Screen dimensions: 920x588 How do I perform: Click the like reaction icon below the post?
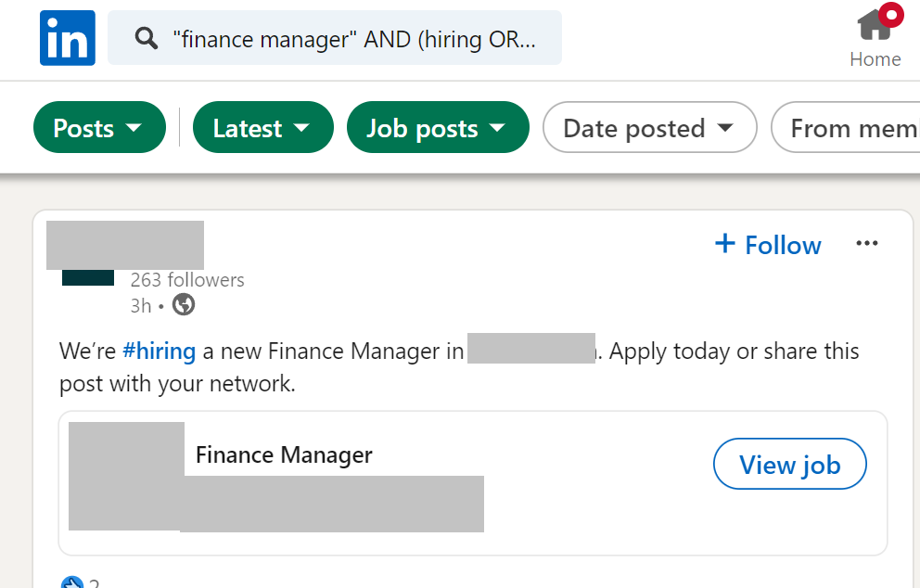tap(71, 582)
